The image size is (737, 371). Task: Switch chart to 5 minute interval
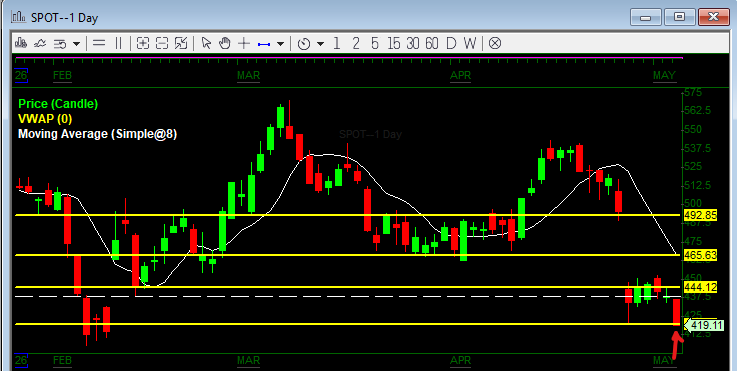[375, 44]
